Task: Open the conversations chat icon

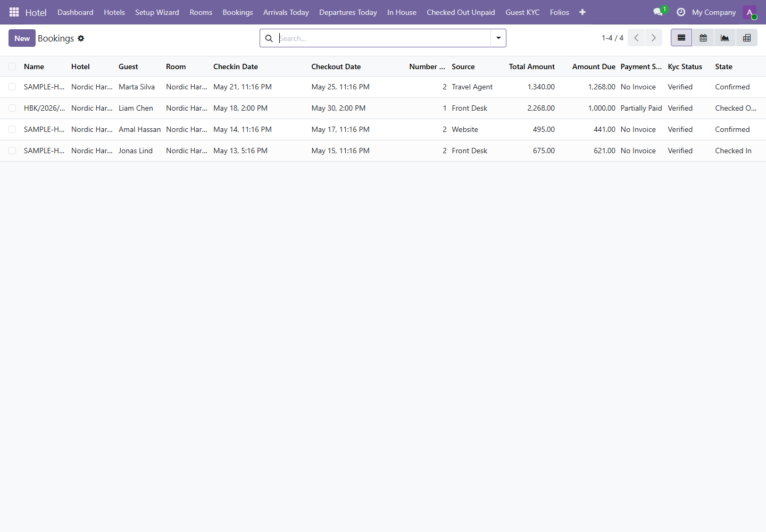Action: tap(658, 12)
